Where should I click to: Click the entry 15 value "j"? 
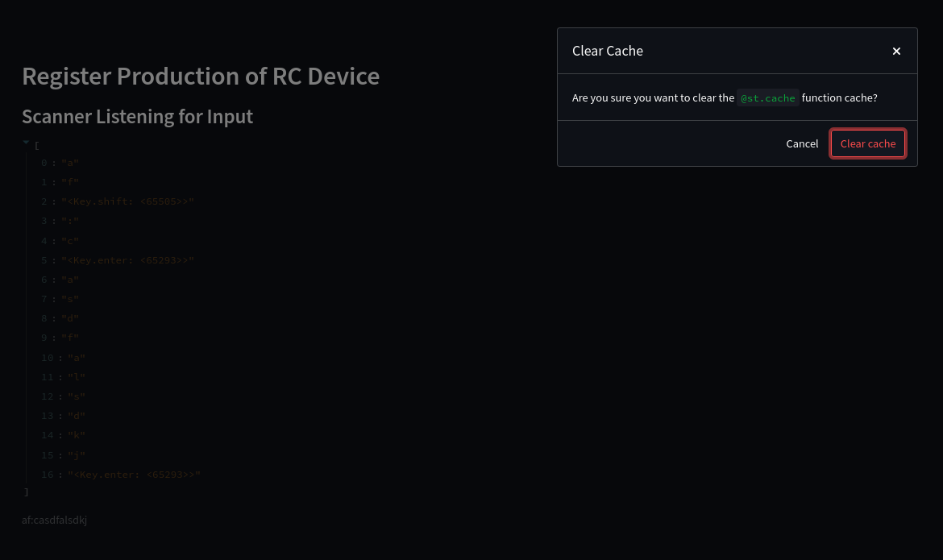[x=77, y=454]
